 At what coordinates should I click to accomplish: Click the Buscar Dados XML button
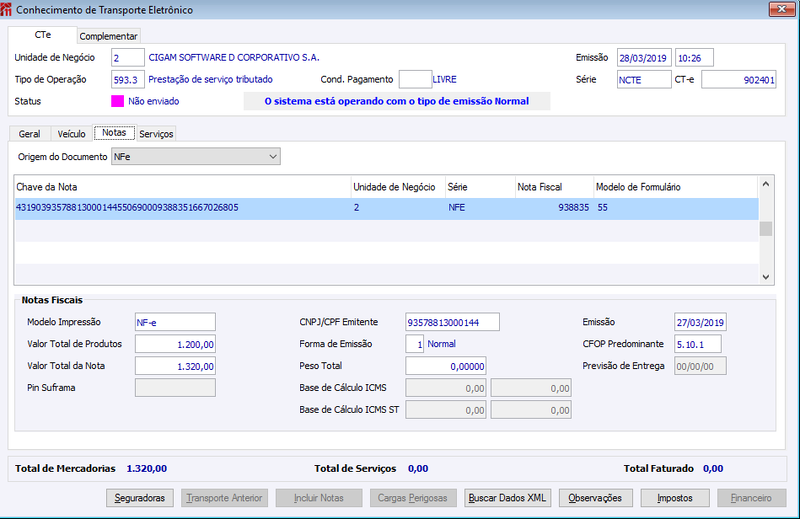pyautogui.click(x=508, y=498)
